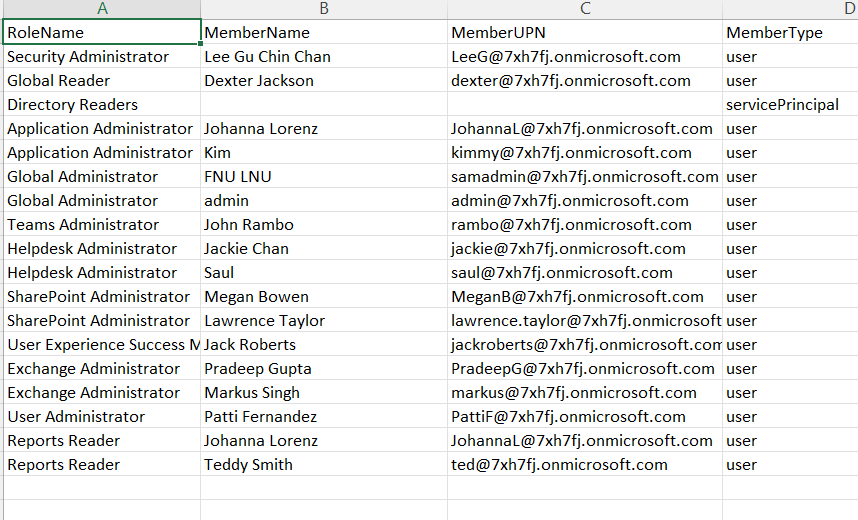Select the servicePrincipal cell
This screenshot has height=520, width=858.
790,105
